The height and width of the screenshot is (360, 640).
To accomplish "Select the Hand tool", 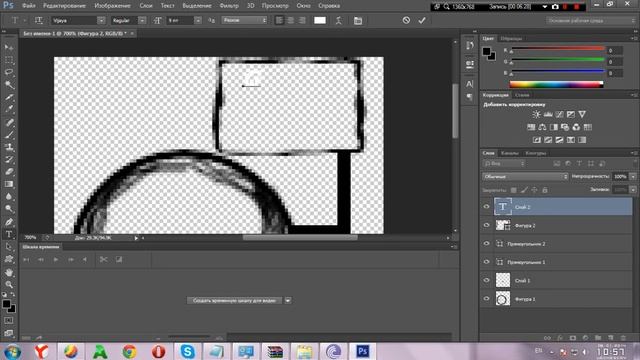I will 9,272.
